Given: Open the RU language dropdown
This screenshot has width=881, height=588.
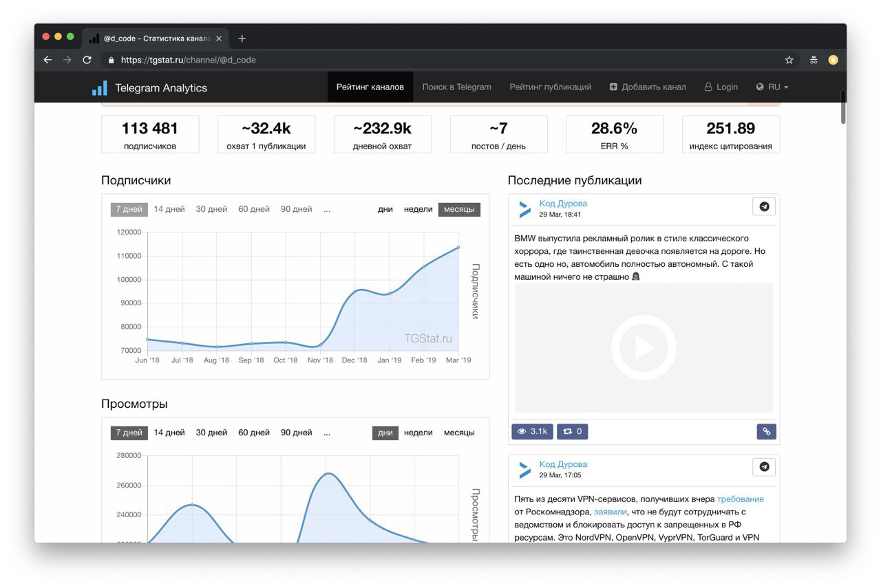Looking at the screenshot, I should point(772,87).
